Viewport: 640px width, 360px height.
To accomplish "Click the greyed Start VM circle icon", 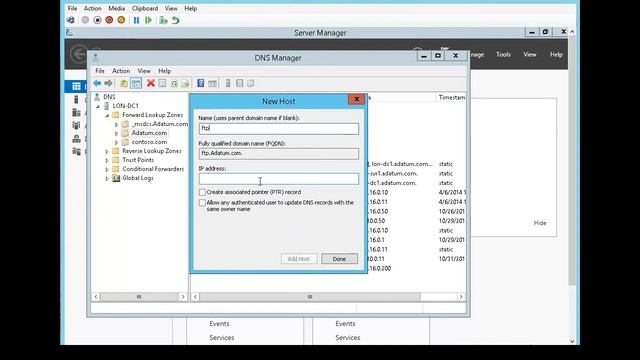I will [x=85, y=20].
